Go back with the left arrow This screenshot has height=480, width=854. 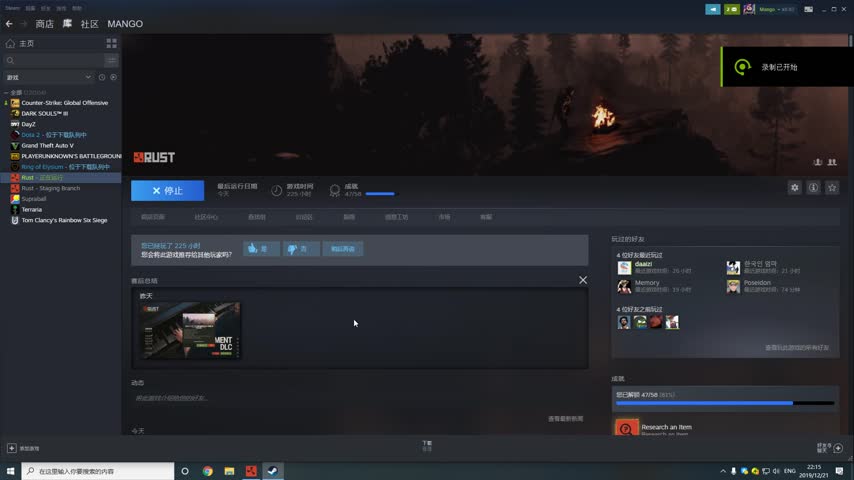click(x=9, y=23)
